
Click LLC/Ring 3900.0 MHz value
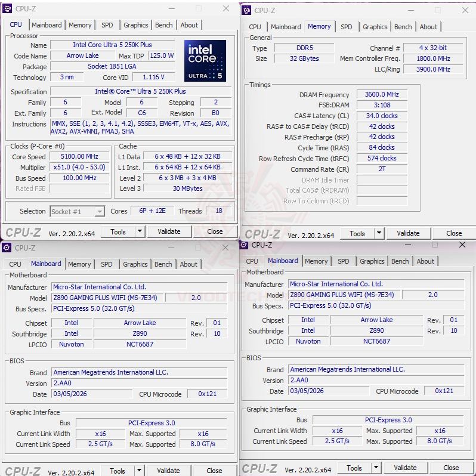[433, 70]
